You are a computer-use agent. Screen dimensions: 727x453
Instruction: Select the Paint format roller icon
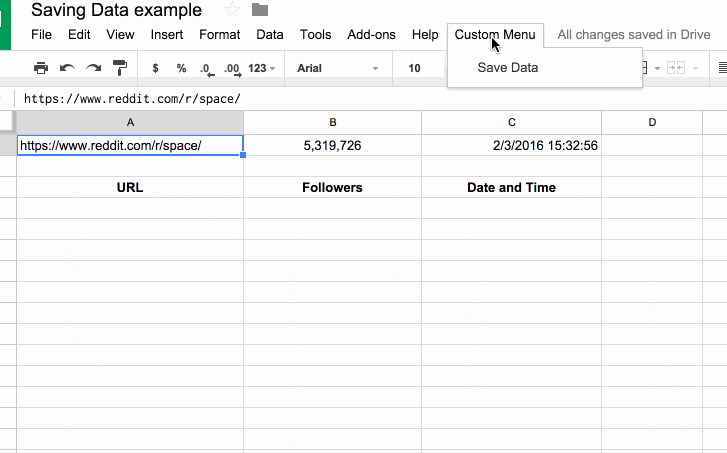[120, 68]
